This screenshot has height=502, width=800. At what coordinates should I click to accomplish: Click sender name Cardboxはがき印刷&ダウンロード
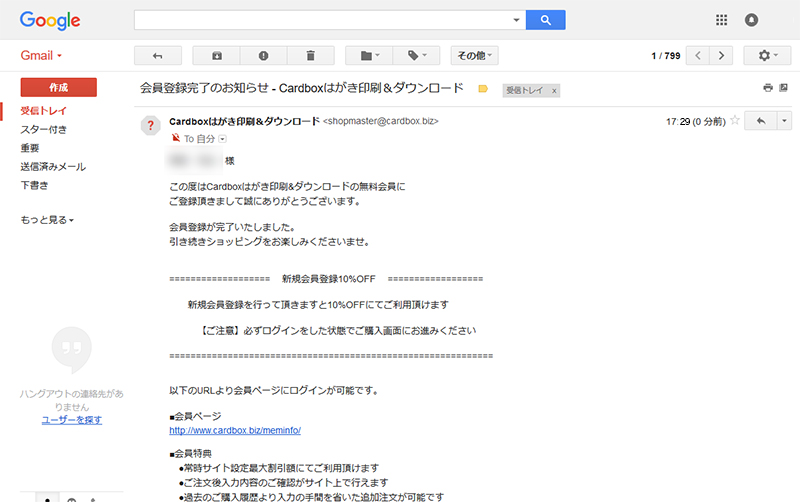[244, 121]
